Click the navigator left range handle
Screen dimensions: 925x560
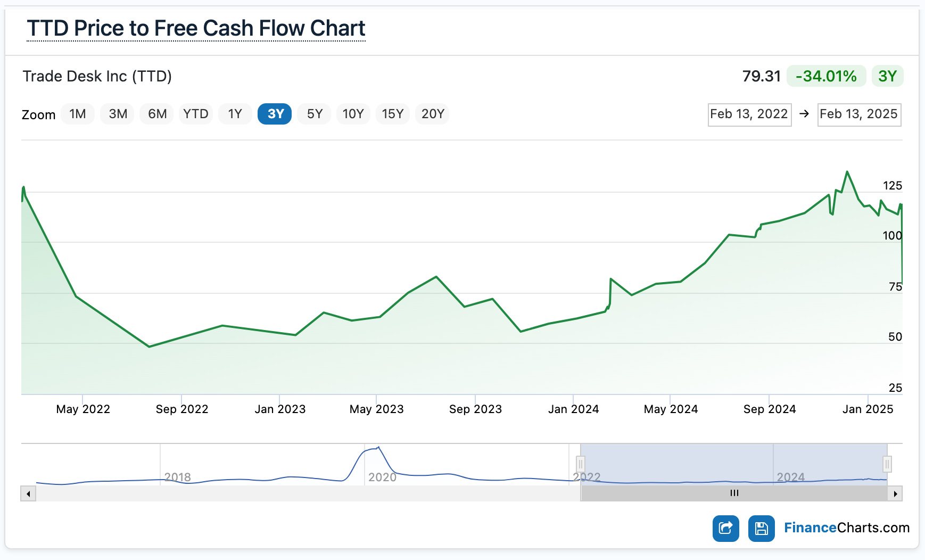(581, 464)
